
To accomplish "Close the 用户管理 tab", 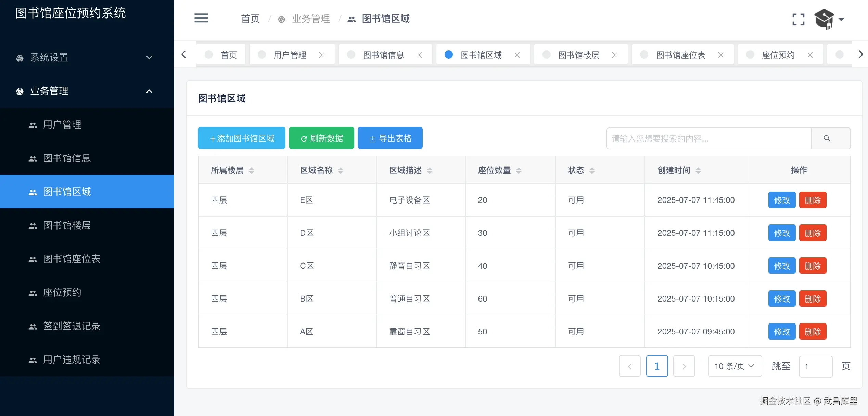I will (322, 55).
